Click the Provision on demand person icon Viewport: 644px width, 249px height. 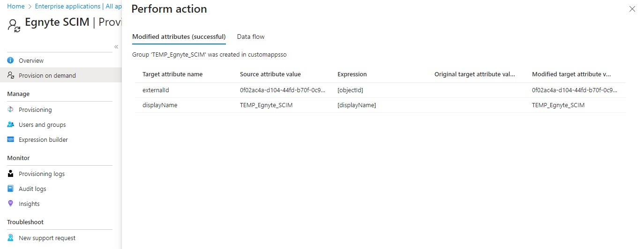click(x=11, y=75)
